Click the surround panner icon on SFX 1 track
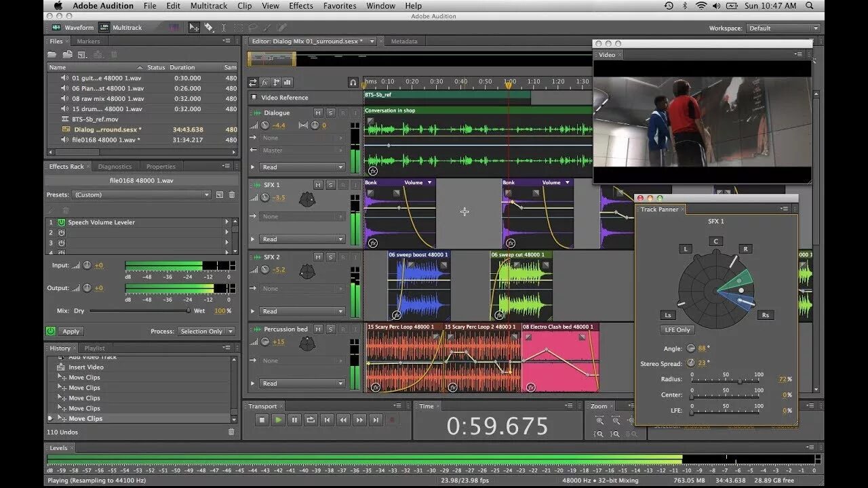 pyautogui.click(x=307, y=199)
